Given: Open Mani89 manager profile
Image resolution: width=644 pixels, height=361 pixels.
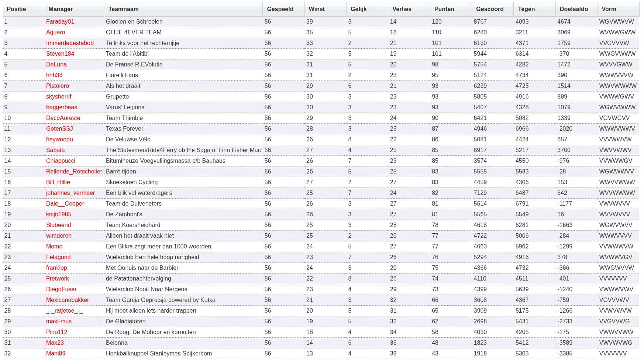Looking at the screenshot, I should tap(56, 354).
